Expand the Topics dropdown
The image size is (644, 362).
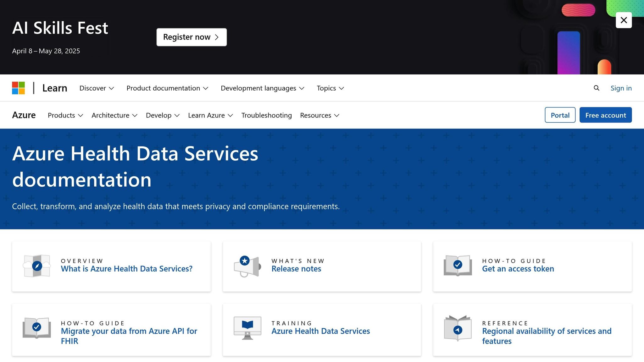coord(330,88)
